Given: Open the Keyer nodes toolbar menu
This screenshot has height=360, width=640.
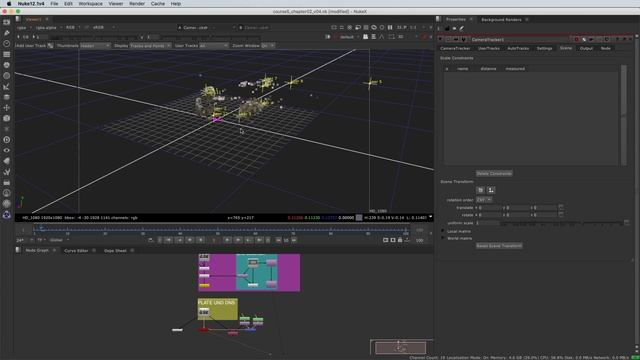Looking at the screenshot, I should [x=7, y=87].
